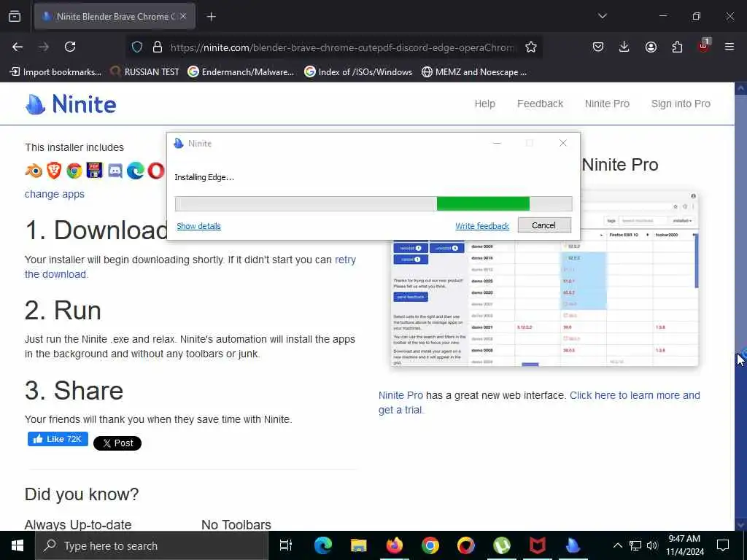Open the Firefox hamburger application menu
The width and height of the screenshot is (747, 560).
pyautogui.click(x=729, y=47)
